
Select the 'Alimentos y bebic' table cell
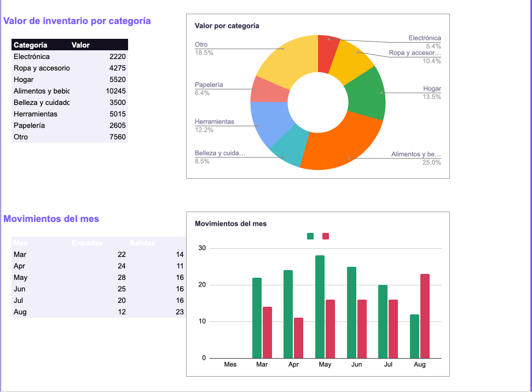pyautogui.click(x=42, y=91)
